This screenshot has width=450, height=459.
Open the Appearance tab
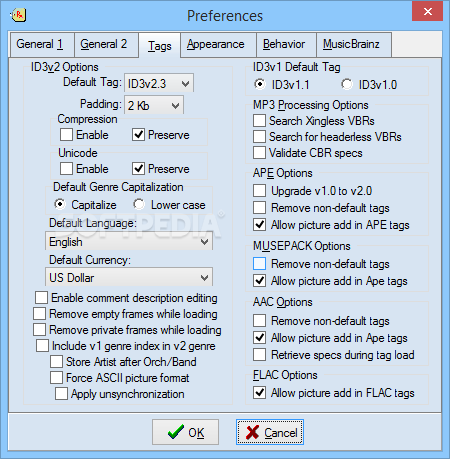(x=219, y=44)
